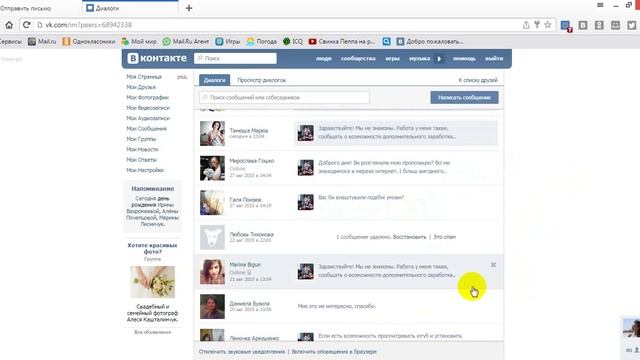
Task: Open помощь in the VK header
Action: pyautogui.click(x=464, y=59)
